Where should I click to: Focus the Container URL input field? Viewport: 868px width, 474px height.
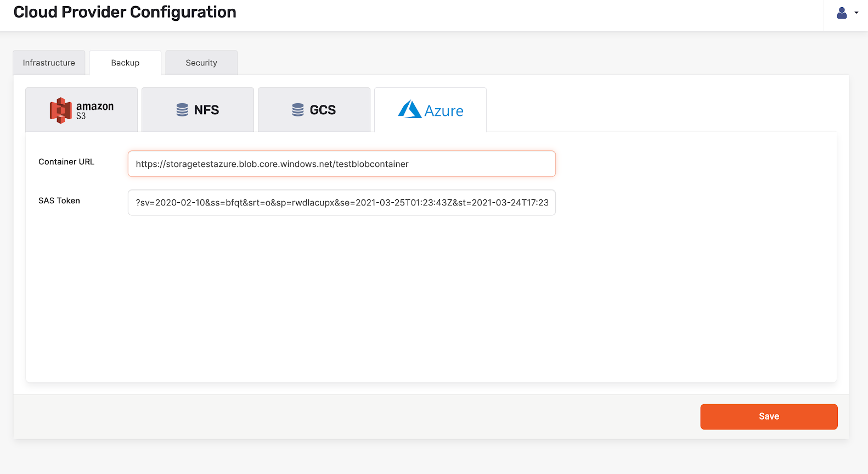(342, 164)
